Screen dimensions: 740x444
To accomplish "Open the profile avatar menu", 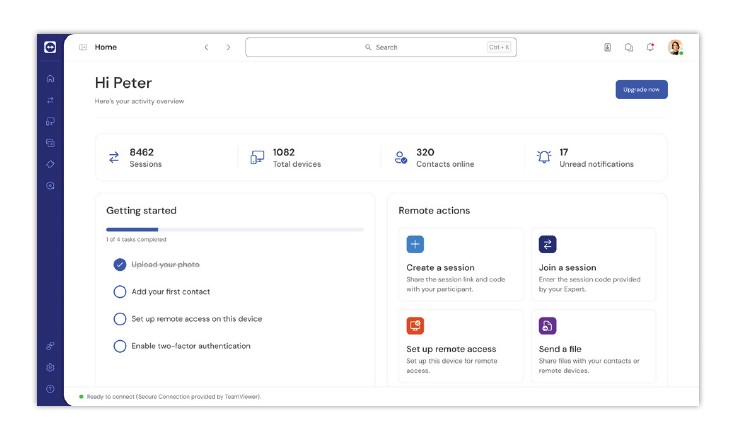I will click(675, 47).
